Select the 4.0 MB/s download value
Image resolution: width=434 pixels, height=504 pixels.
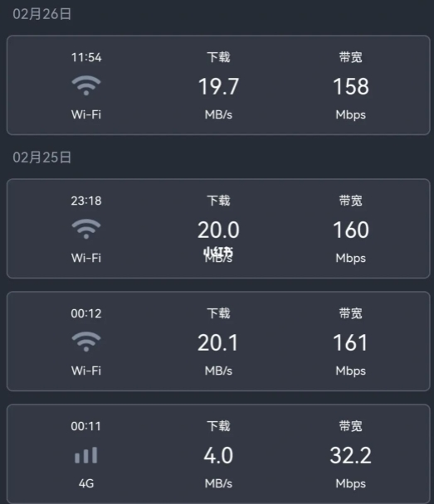coord(218,455)
